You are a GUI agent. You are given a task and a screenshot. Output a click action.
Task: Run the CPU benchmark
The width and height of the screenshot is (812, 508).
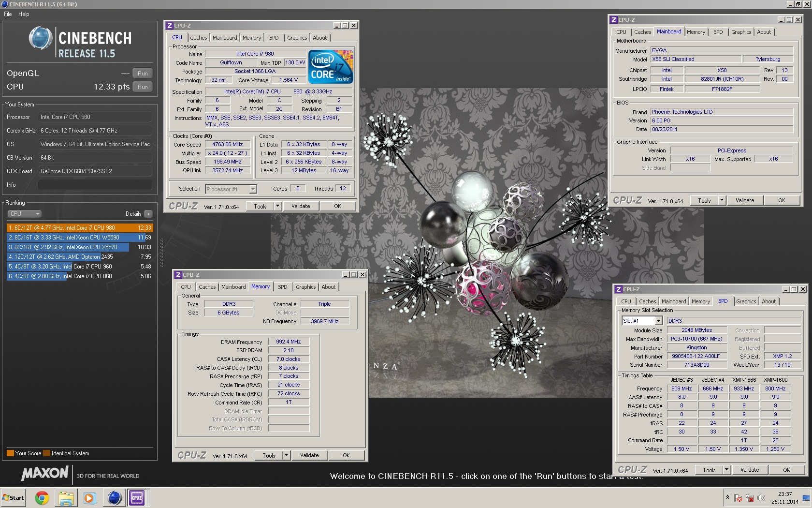point(143,87)
